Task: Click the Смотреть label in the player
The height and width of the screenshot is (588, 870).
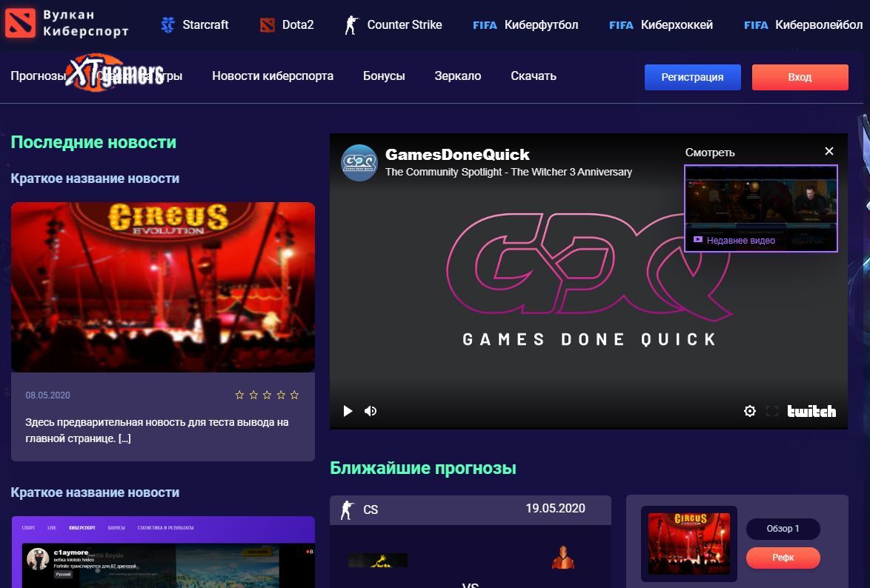Action: (x=710, y=153)
